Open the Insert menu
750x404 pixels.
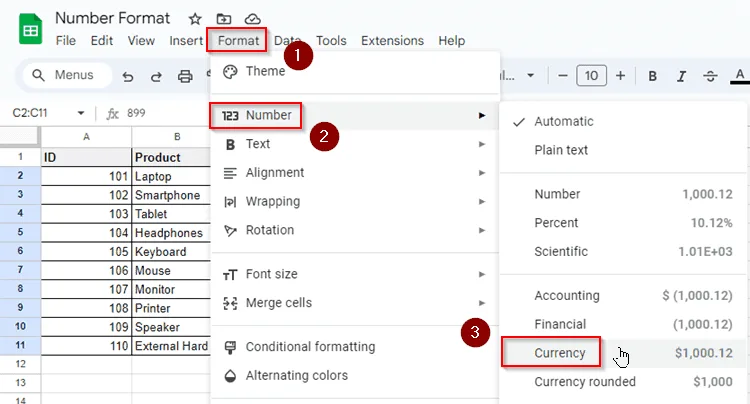(186, 41)
